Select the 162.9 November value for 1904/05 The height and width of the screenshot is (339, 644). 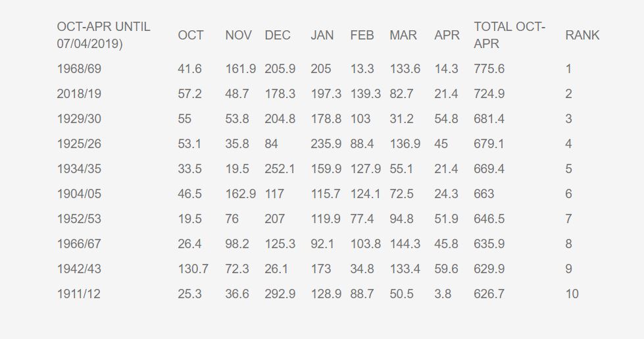240,194
